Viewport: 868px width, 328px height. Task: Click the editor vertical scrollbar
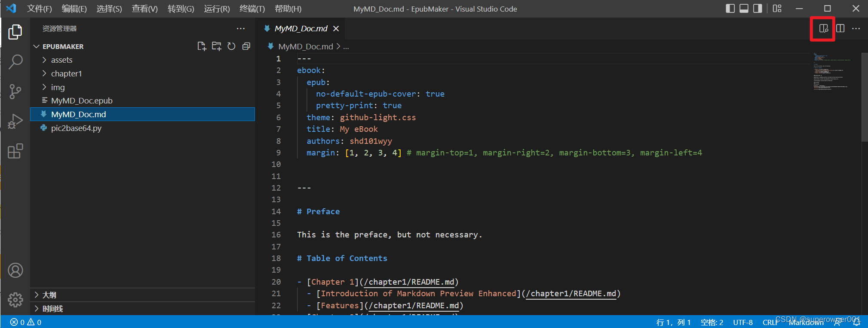[865, 97]
